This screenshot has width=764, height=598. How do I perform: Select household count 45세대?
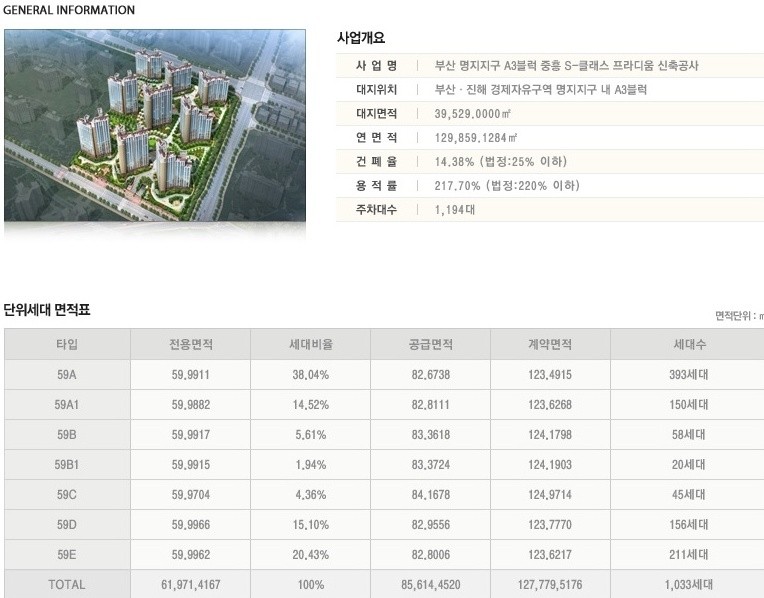pos(688,494)
